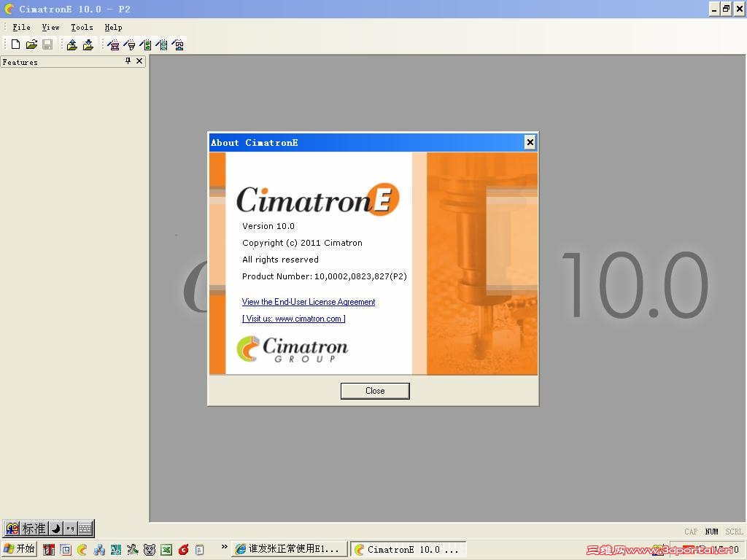The height and width of the screenshot is (560, 747).
Task: Click the Show Desktop quick launch icon
Action: [65, 550]
